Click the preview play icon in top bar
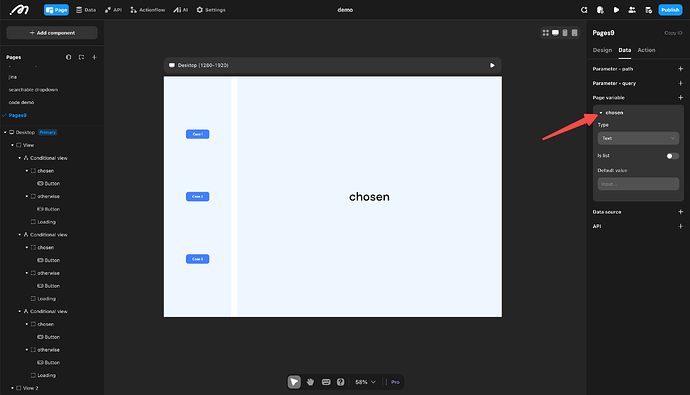Viewport: 690px width, 395px height. point(616,10)
